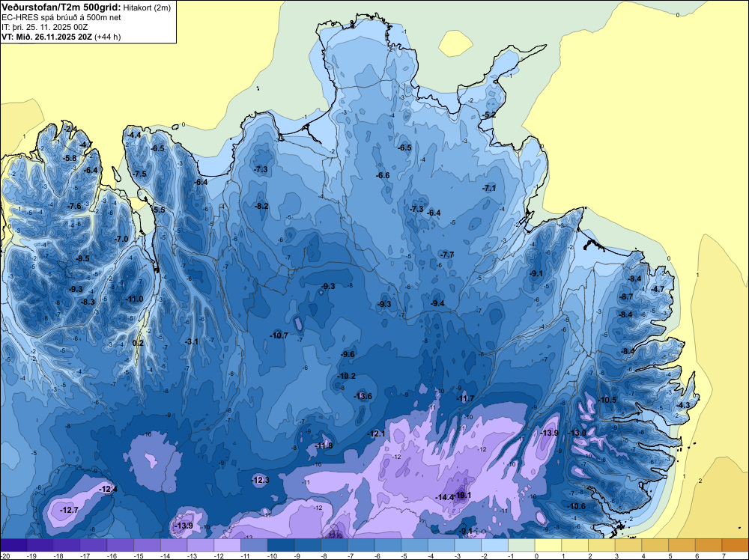Click legend swatch between -19 and -18
The image size is (749, 560).
[40, 545]
